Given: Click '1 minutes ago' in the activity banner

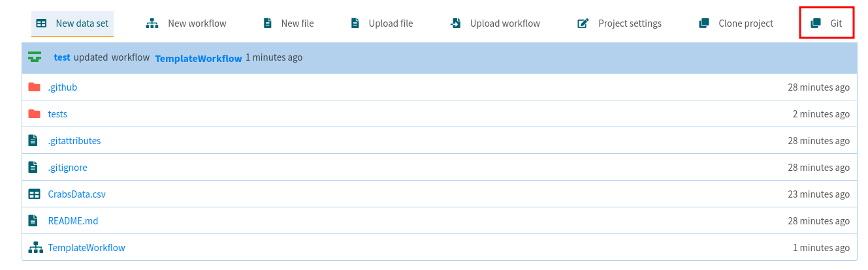Looking at the screenshot, I should 274,57.
